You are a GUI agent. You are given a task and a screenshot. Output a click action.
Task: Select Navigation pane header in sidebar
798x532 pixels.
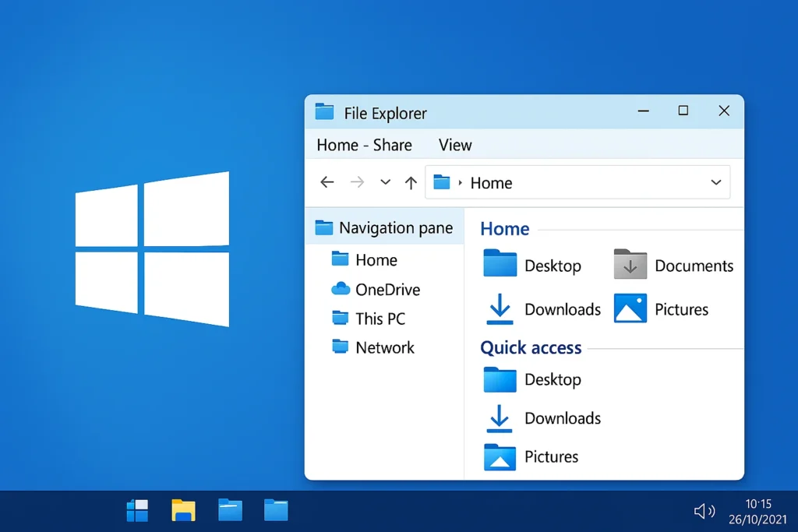(x=385, y=228)
